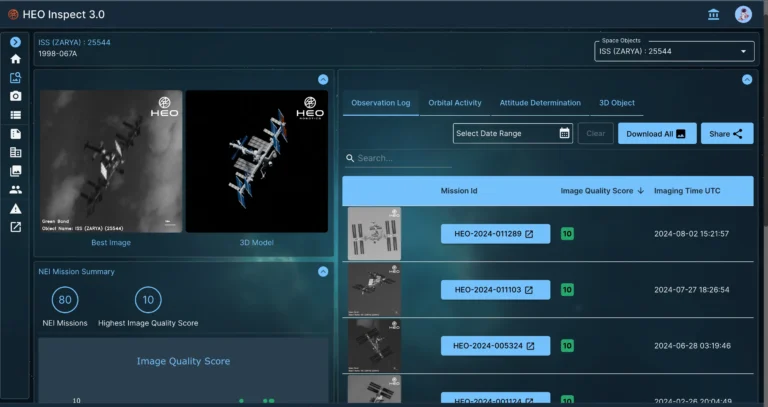
Task: Click timestamp 2024-07-27 18:26:54
Action: (692, 289)
